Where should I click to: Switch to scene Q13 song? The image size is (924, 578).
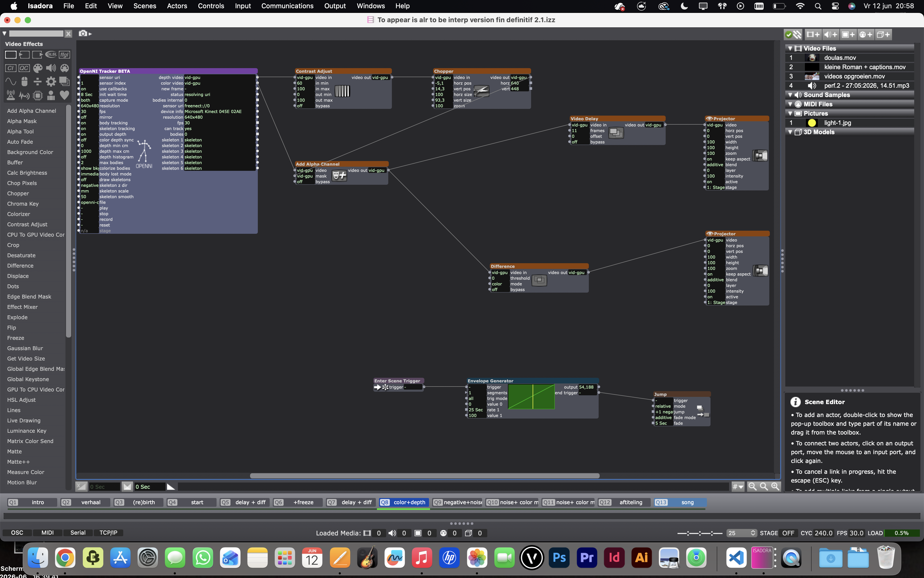(x=680, y=502)
